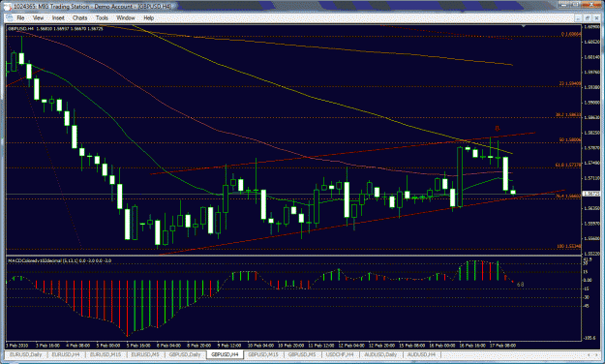Open the Tools menu
The width and height of the screenshot is (605, 364).
tap(102, 17)
